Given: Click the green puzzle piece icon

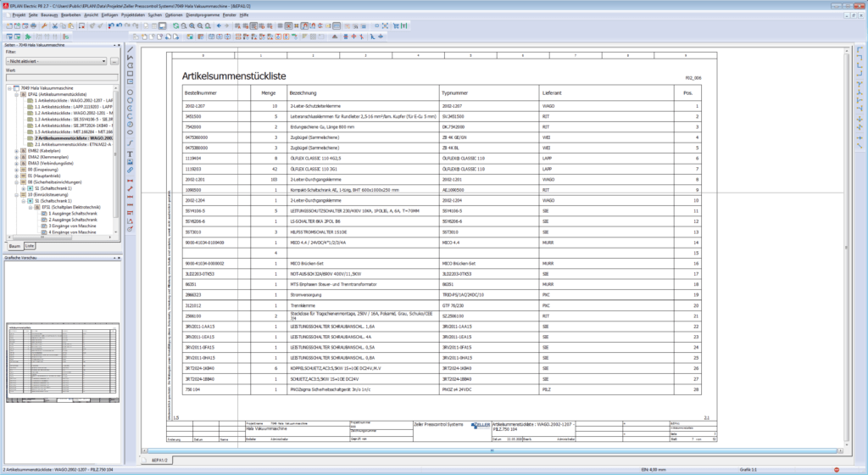Looking at the screenshot, I should point(28,36).
